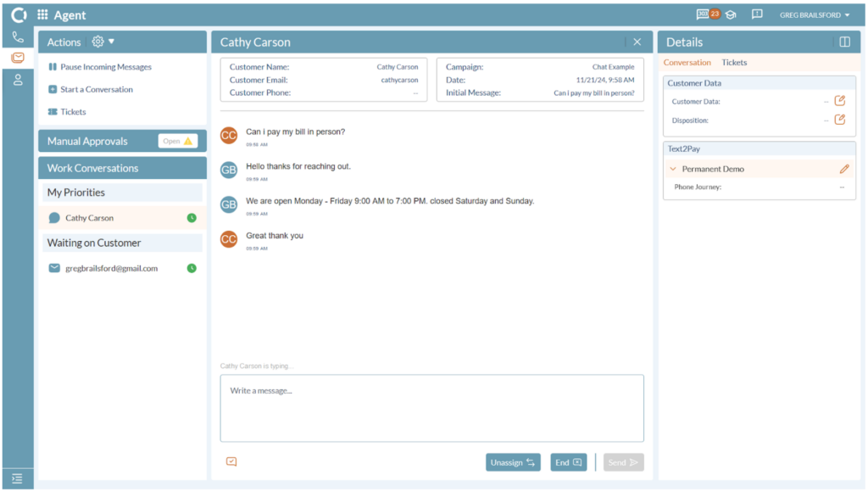Start a Conversation
This screenshot has height=492, width=868.
coord(91,89)
